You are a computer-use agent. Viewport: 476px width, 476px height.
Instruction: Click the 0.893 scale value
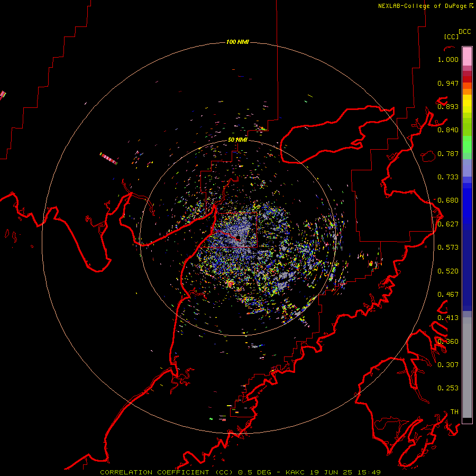tap(448, 106)
